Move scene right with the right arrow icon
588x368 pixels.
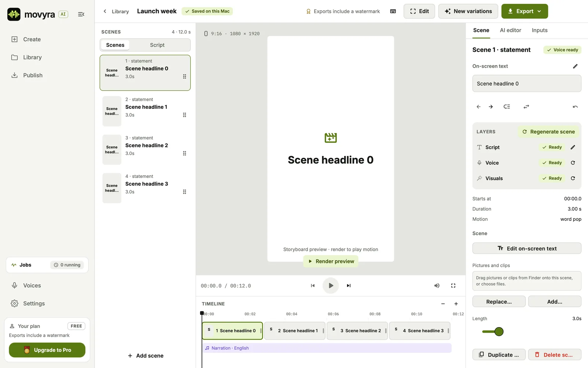point(491,107)
